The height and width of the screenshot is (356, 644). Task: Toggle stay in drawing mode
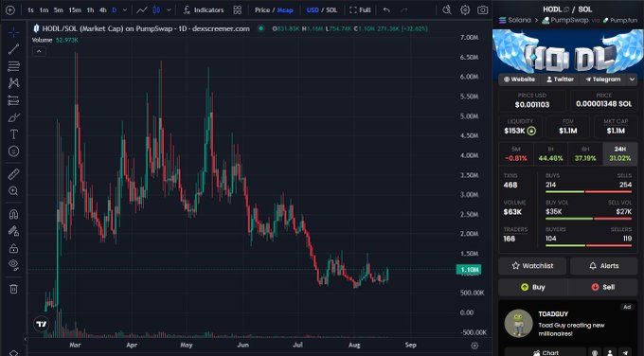[x=13, y=231]
